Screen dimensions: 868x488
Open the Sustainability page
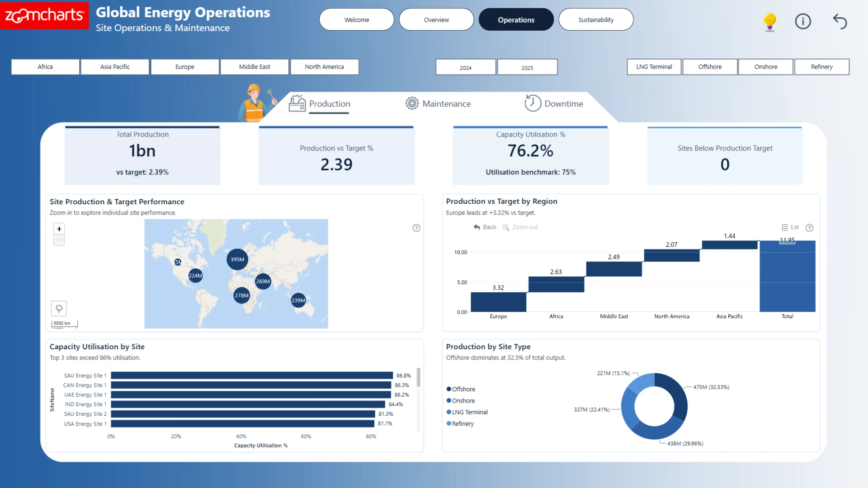[596, 20]
